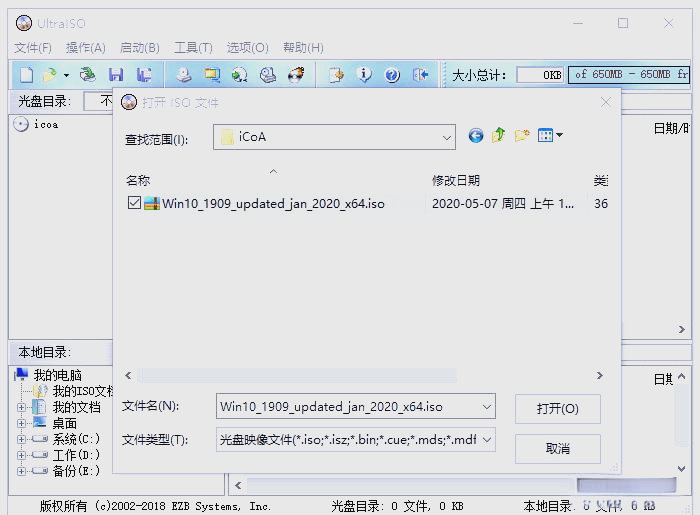Click the file list's left scroll arrow
The width and height of the screenshot is (700, 515).
[x=128, y=376]
